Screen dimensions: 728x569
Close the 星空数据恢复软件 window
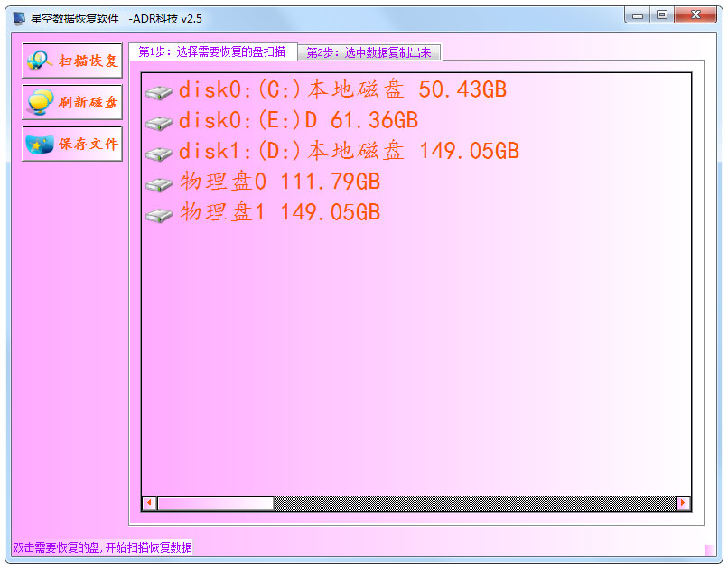pos(695,15)
